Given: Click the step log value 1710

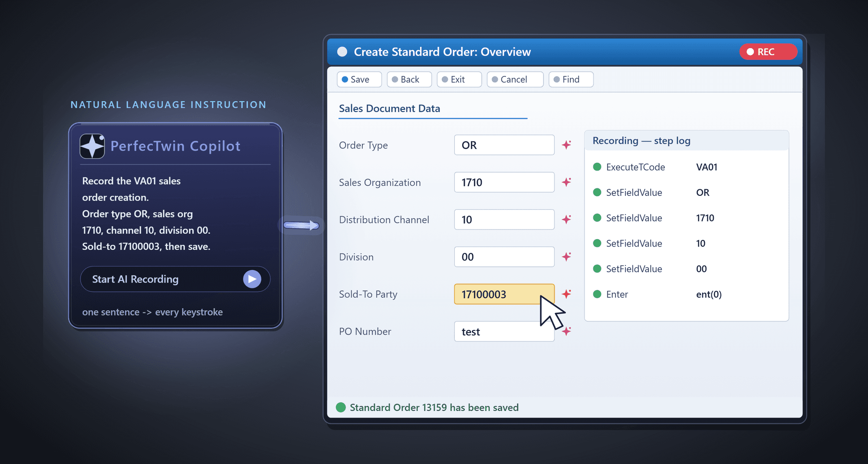Looking at the screenshot, I should coord(705,218).
